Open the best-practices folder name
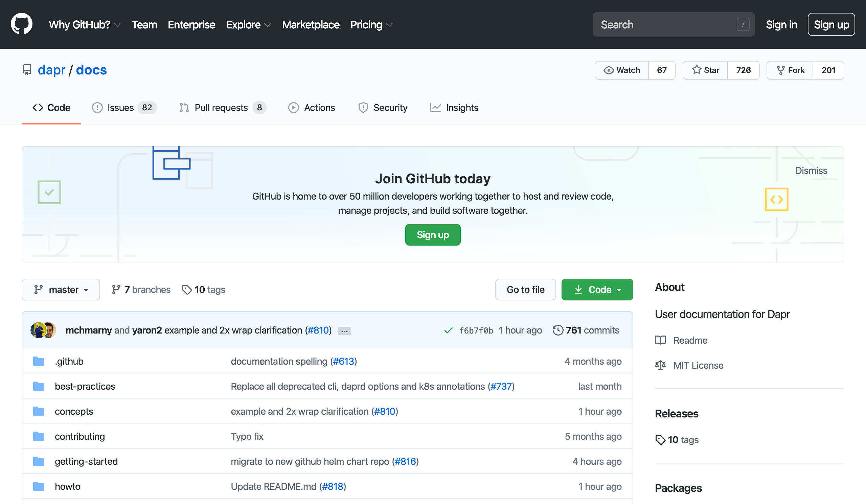The height and width of the screenshot is (504, 866). [x=85, y=387]
